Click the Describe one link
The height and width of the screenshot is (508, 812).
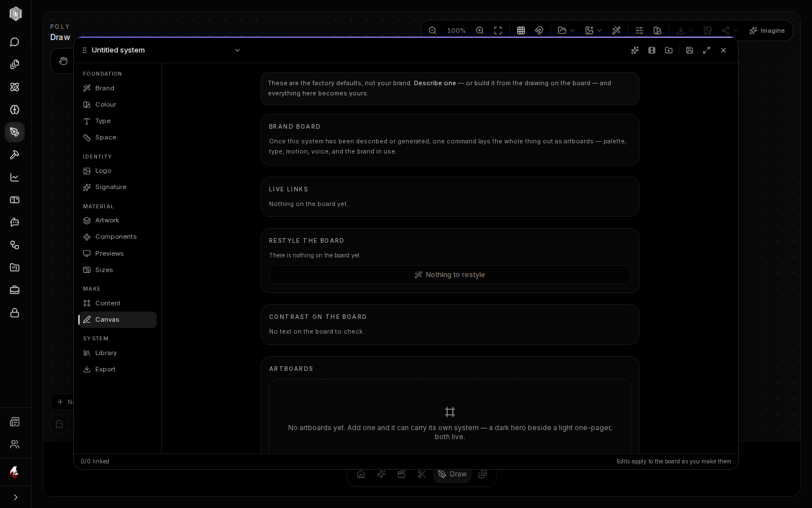tap(435, 83)
